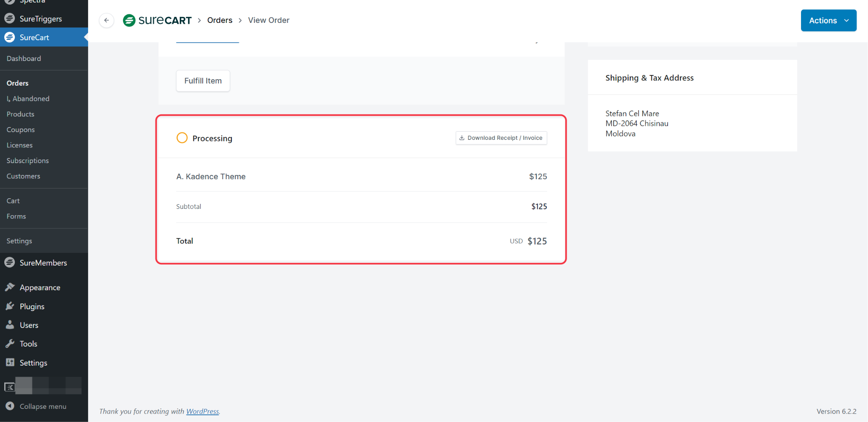This screenshot has height=422, width=868.
Task: Open WordPress Settings with sliders icon
Action: tap(33, 363)
